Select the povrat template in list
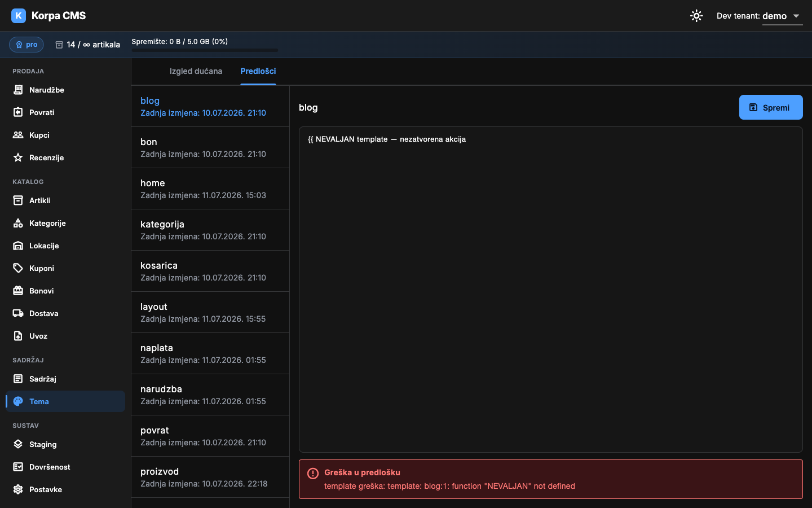This screenshot has width=812, height=508. coord(210,436)
